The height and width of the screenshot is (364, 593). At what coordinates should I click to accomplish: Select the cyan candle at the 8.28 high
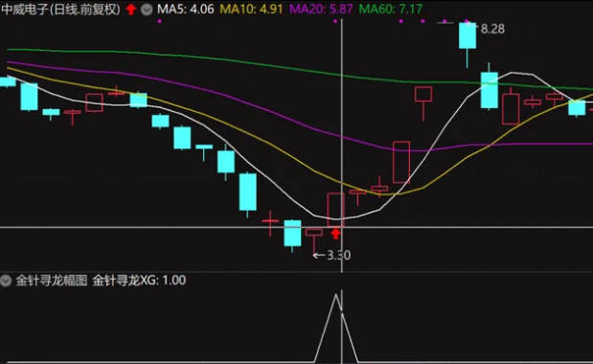click(468, 35)
